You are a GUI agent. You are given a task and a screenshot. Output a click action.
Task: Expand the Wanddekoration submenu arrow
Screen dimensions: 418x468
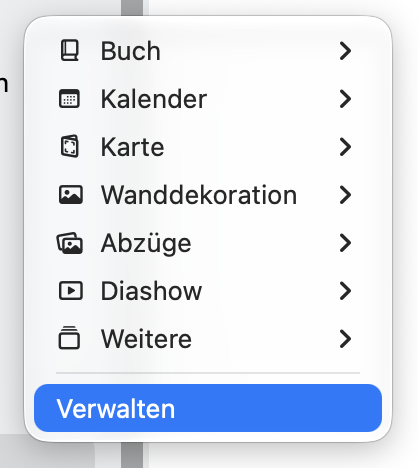(x=345, y=195)
